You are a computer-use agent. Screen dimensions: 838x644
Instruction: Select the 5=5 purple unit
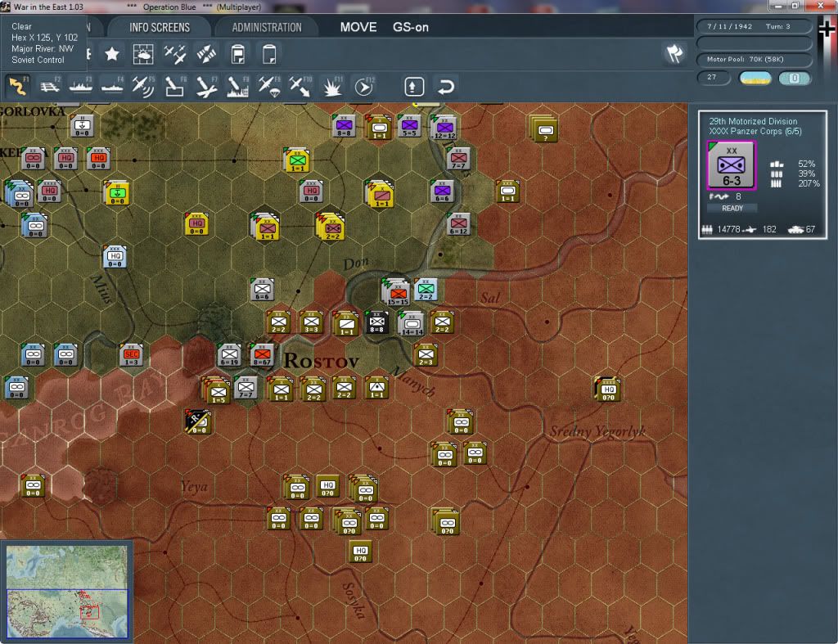pos(409,126)
